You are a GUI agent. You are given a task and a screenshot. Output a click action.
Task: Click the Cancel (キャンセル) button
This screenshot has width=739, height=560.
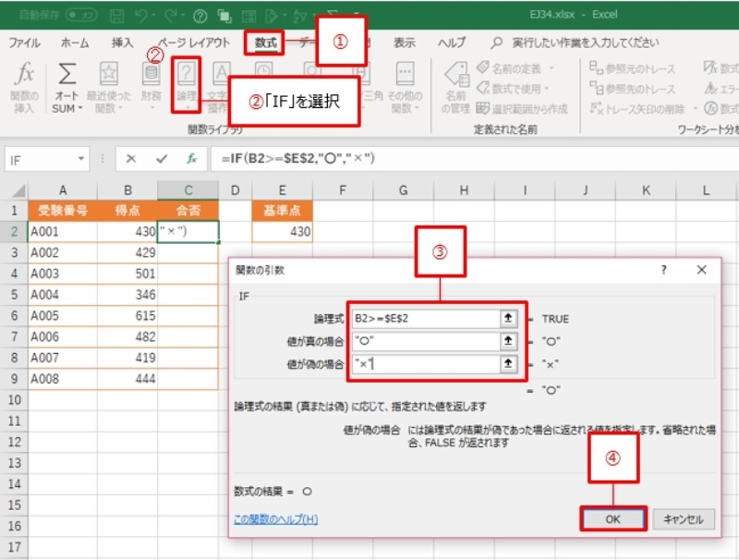pos(684,519)
